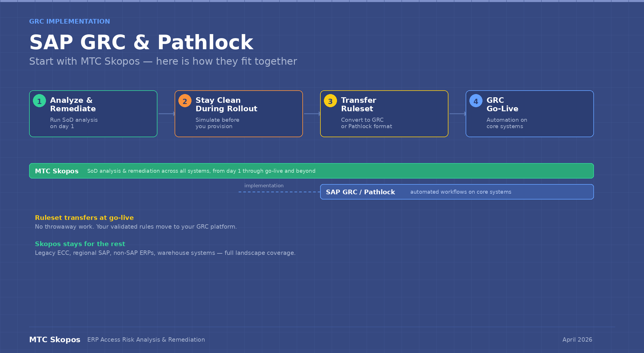Open the GRC IMPLEMENTATION header label
The width and height of the screenshot is (644, 353).
tap(70, 21)
